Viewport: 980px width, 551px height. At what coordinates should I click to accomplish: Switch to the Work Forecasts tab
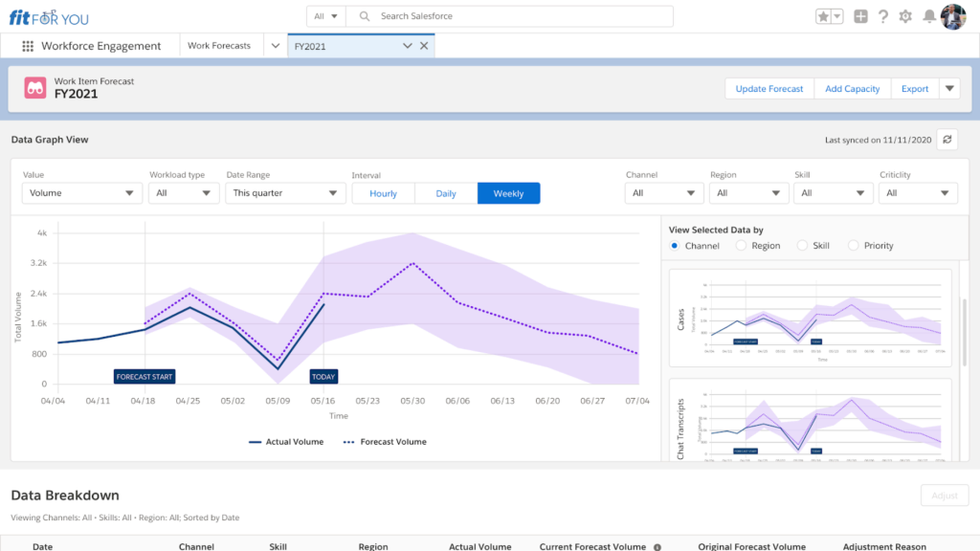219,46
